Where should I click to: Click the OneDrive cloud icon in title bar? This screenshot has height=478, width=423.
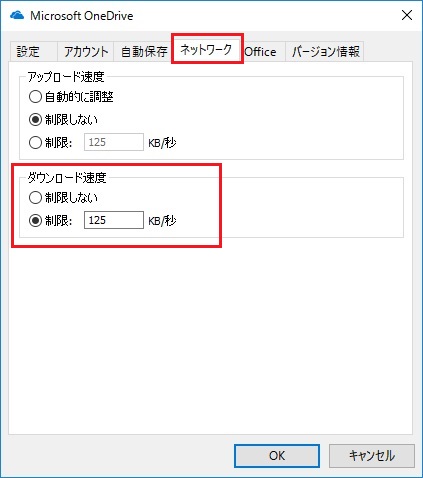(17, 15)
